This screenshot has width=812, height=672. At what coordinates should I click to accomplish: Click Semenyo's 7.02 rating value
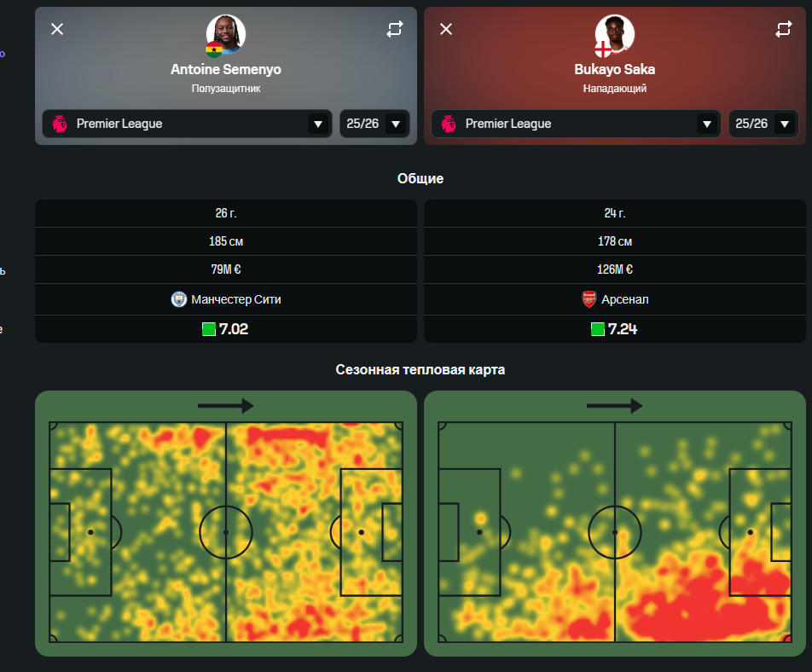(x=234, y=329)
